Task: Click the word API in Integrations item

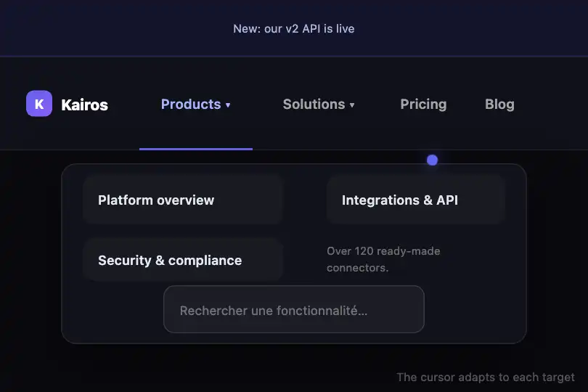Action: pyautogui.click(x=447, y=200)
